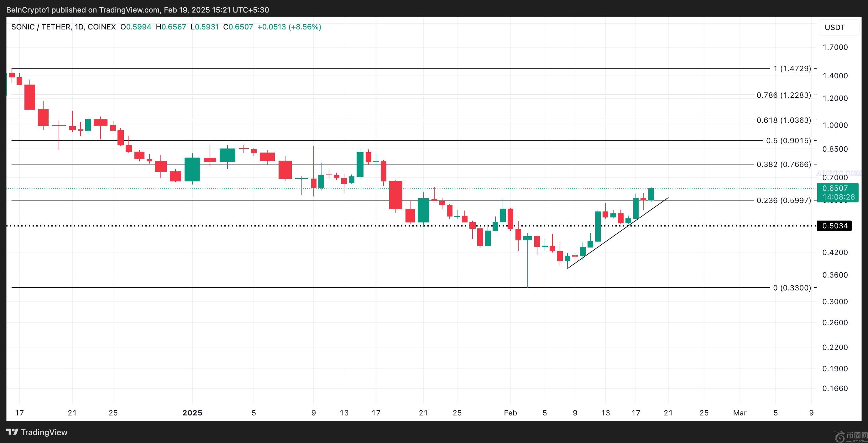
Task: Click the 0.5034 dotted-line price label
Action: [834, 226]
